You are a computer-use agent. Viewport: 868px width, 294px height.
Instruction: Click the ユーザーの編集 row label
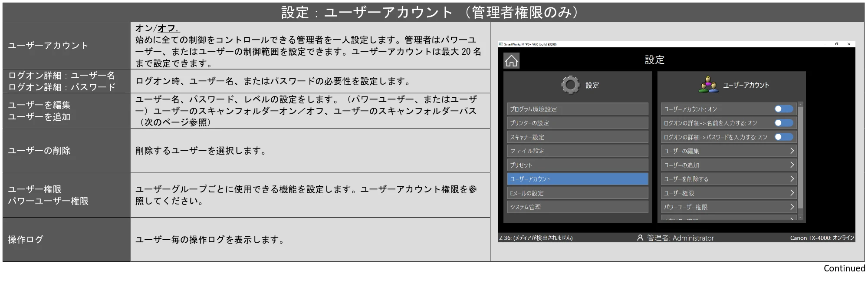click(681, 151)
